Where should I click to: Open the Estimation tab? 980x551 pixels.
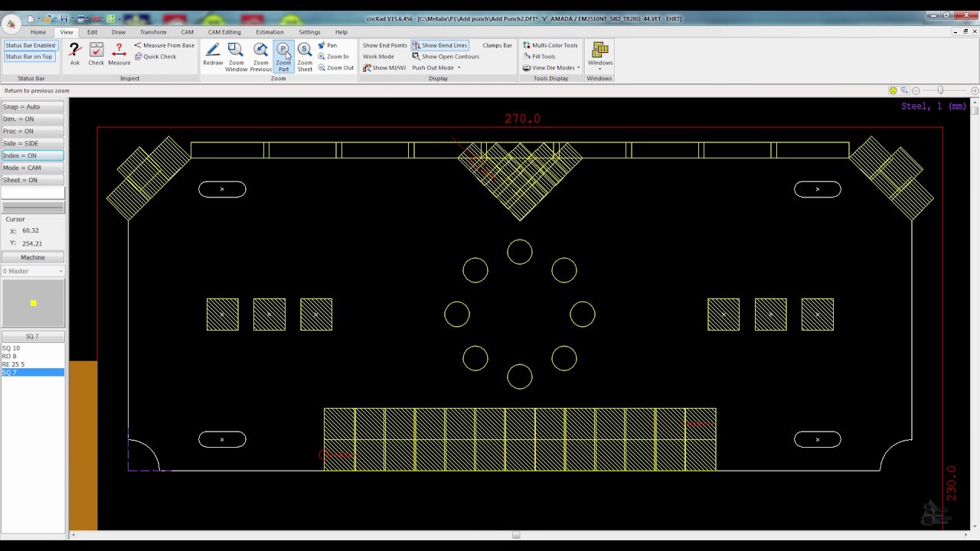coord(269,32)
